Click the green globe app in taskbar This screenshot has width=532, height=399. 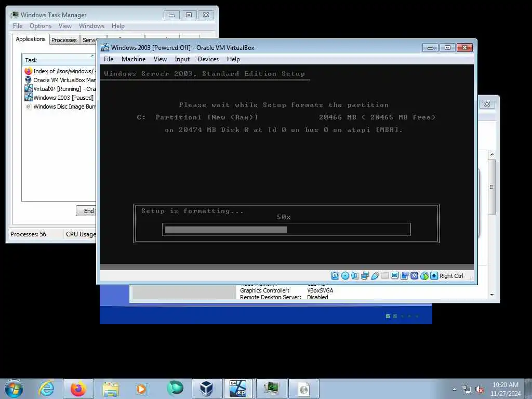[x=175, y=388]
